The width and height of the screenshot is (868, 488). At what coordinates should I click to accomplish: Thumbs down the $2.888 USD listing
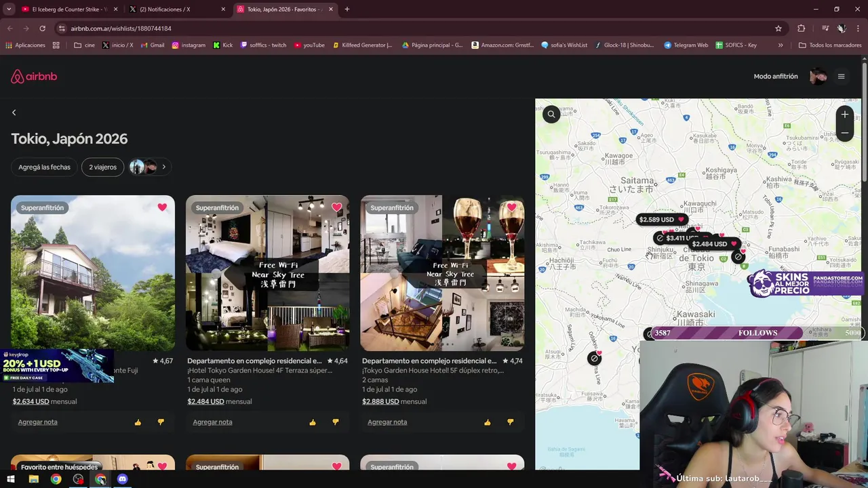point(510,422)
